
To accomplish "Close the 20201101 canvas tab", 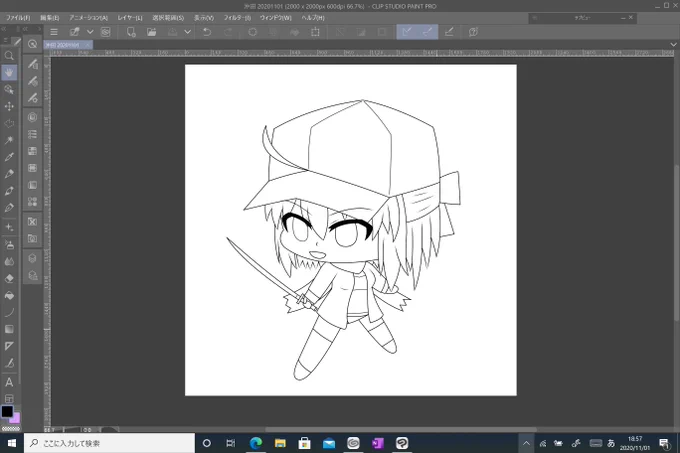I will [x=87, y=45].
